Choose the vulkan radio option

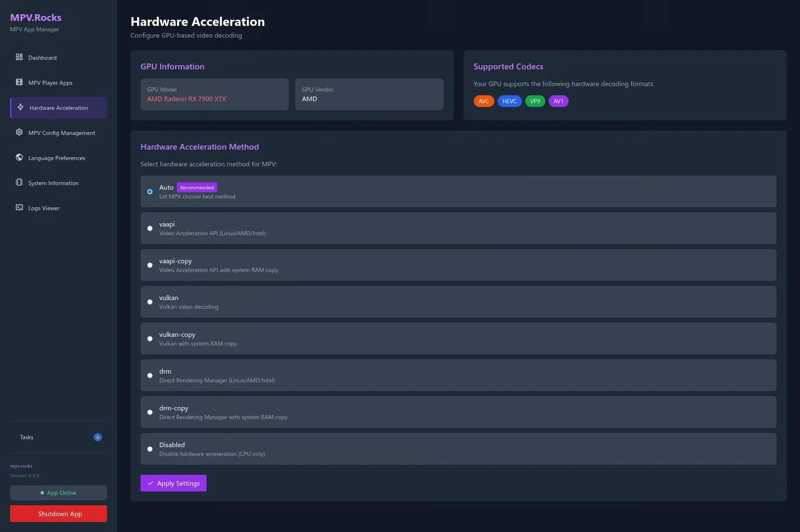[x=150, y=302]
